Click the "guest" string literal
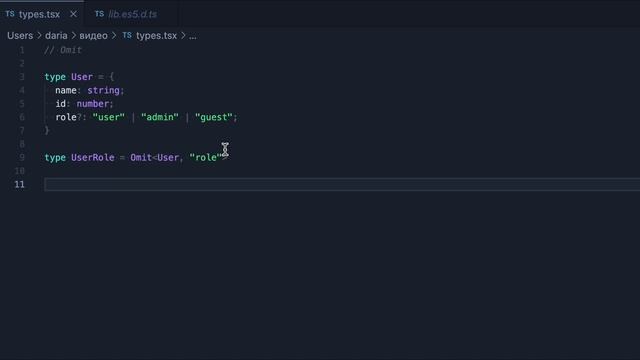 tap(213, 117)
